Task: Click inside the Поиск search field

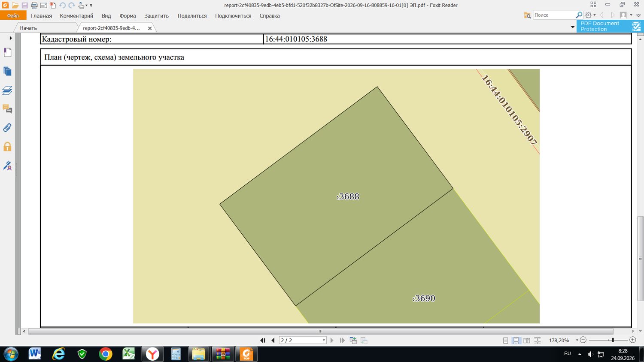Action: [x=554, y=15]
